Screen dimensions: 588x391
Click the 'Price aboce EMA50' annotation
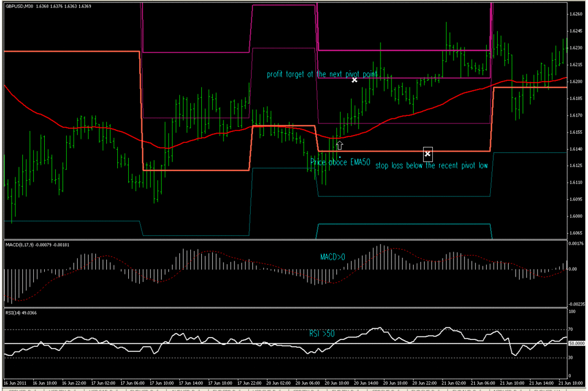pyautogui.click(x=340, y=162)
